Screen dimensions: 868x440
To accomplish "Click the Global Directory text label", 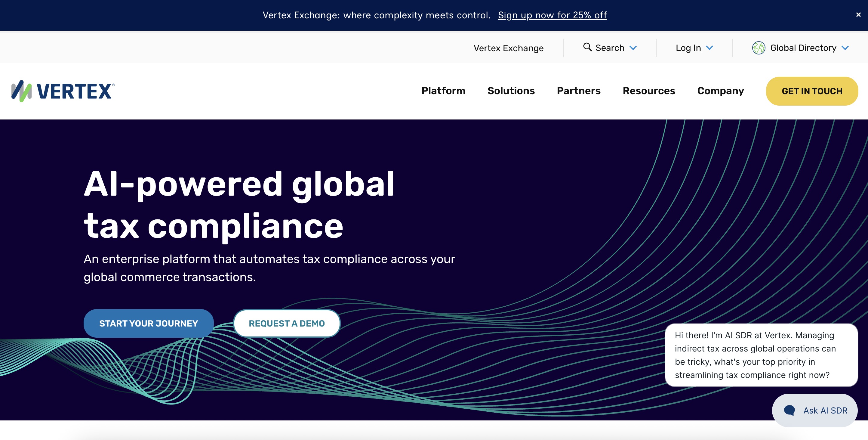I will point(803,48).
